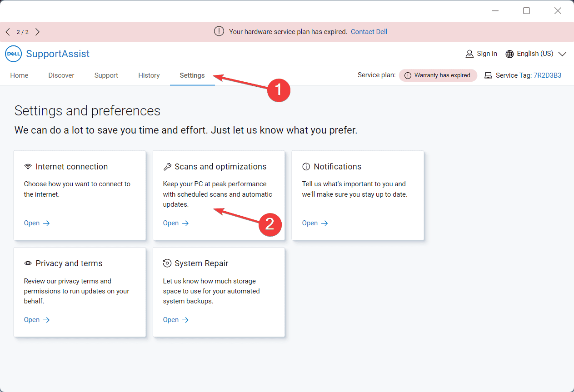Click the eye icon on Privacy and terms
Screen dimensions: 574x392
28,263
